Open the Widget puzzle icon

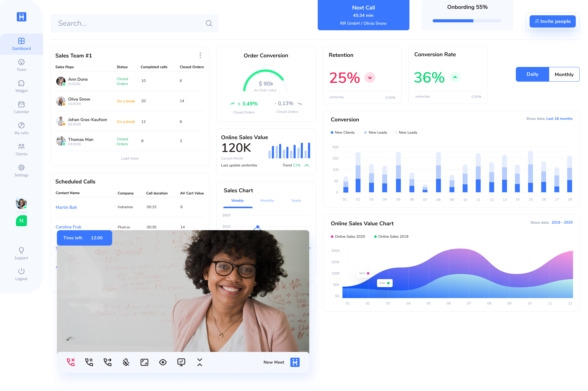coord(21,83)
